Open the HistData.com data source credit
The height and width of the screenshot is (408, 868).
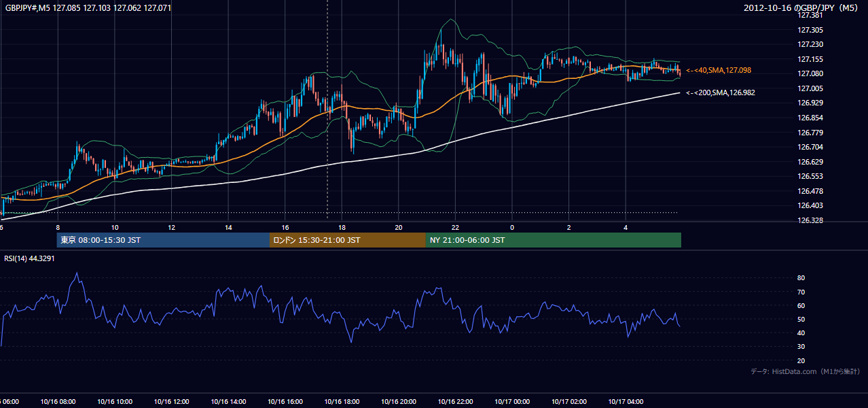(805, 371)
